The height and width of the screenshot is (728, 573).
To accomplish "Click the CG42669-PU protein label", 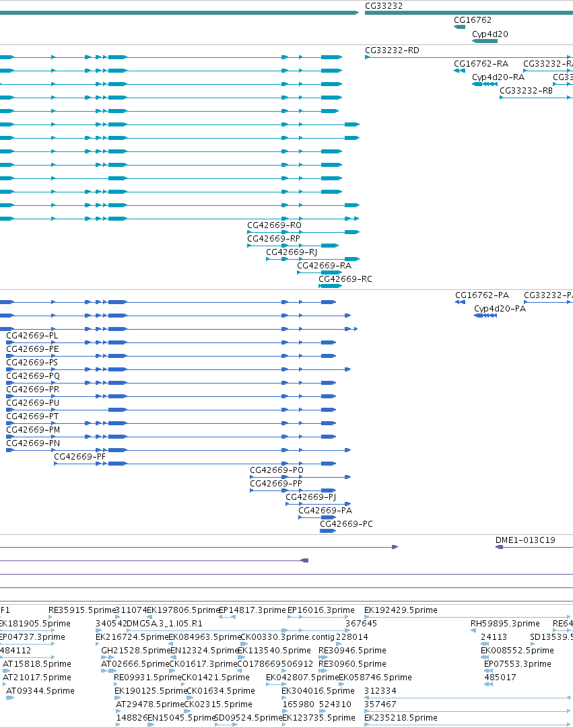I will pyautogui.click(x=32, y=403).
